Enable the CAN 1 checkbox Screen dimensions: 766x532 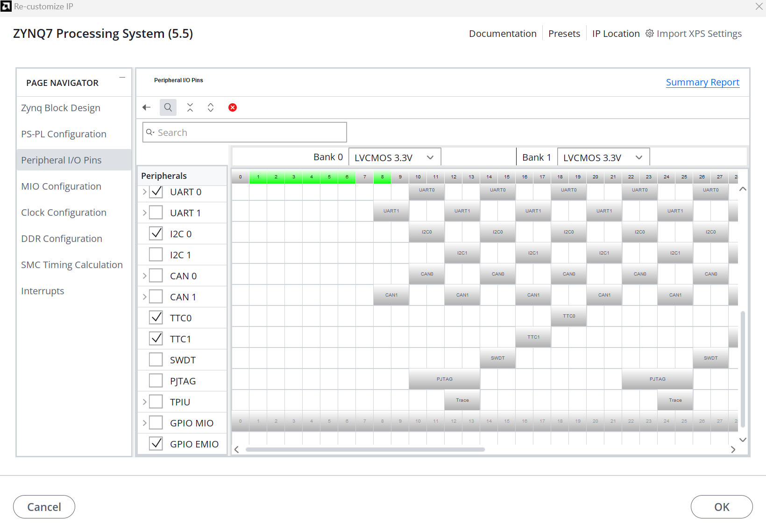point(156,297)
